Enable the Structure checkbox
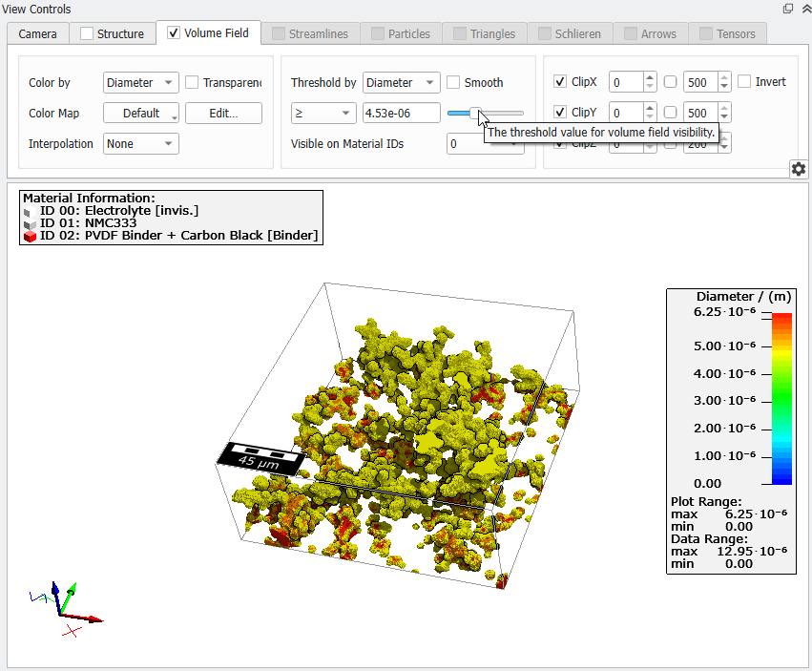Image resolution: width=812 pixels, height=671 pixels. pos(87,33)
